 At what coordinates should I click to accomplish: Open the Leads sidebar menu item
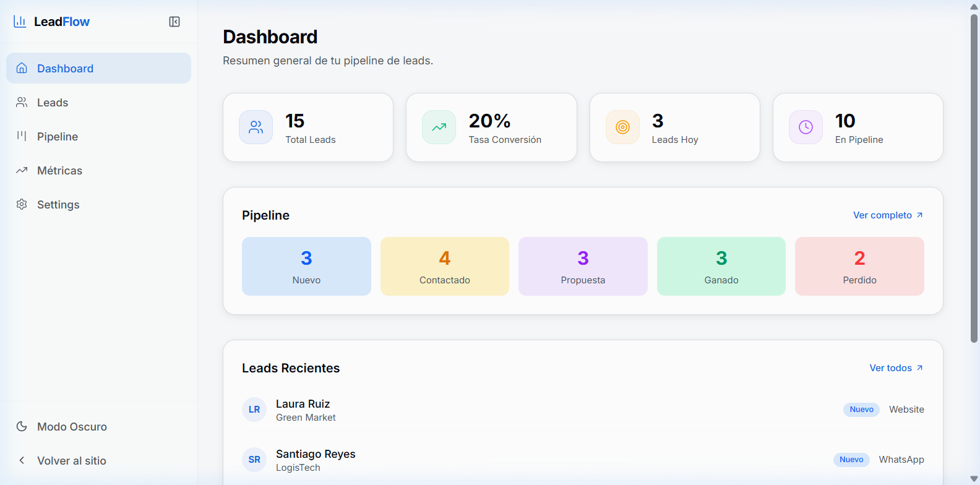(x=53, y=103)
